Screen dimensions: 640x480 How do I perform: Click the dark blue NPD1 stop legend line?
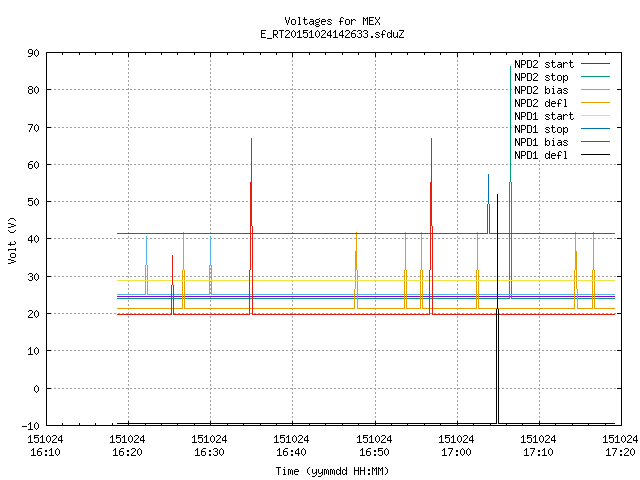(595, 129)
